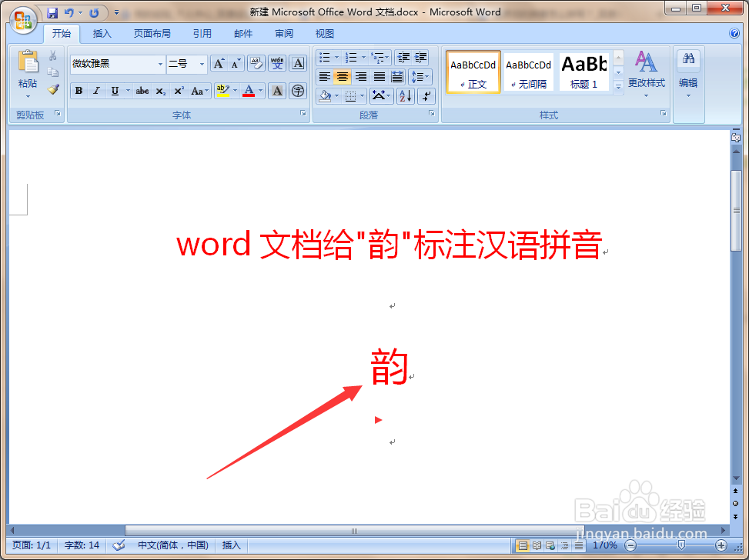Screen dimensions: 749x560
Task: Expand the styles gallery more arrow
Action: click(x=619, y=88)
